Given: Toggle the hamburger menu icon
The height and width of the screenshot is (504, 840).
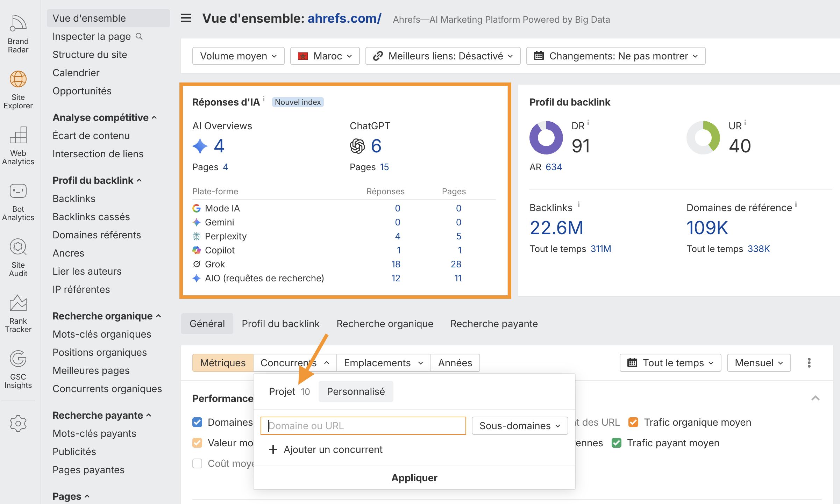Looking at the screenshot, I should [x=186, y=18].
